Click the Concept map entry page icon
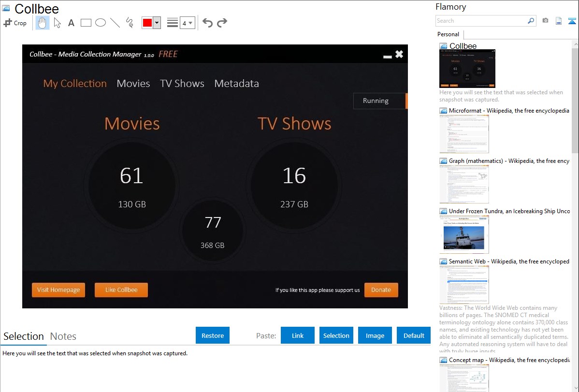Viewport: 579px width, 392px height. pyautogui.click(x=443, y=360)
